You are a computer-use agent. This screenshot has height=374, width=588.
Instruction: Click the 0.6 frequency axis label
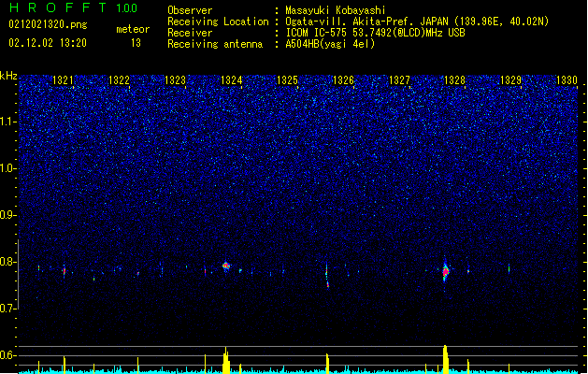pyautogui.click(x=7, y=355)
